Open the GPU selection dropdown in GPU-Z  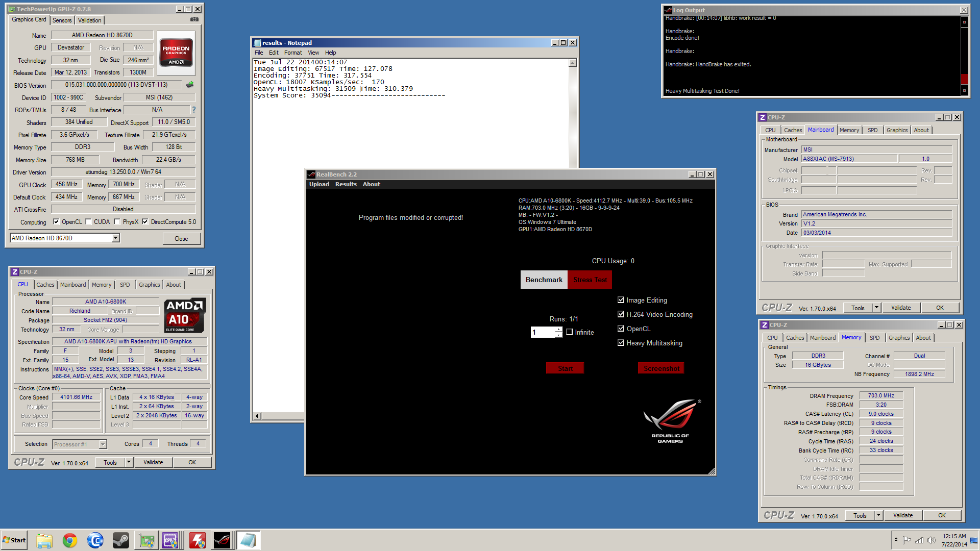click(x=116, y=238)
